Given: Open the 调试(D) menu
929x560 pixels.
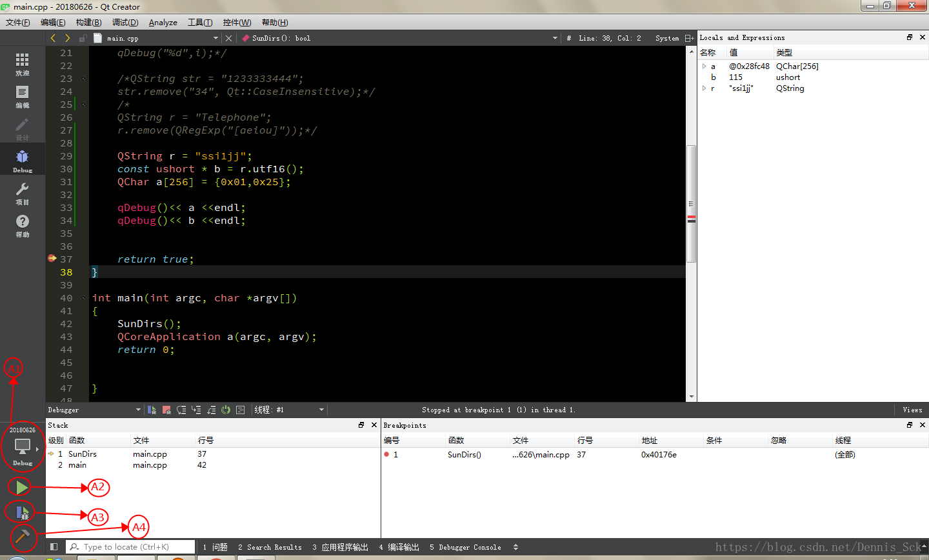Looking at the screenshot, I should (x=125, y=22).
